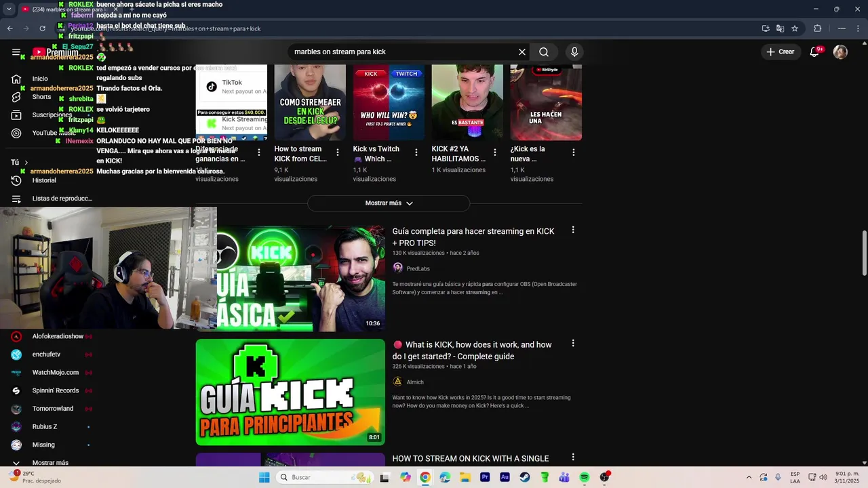This screenshot has width=868, height=488.
Task: Go back in browser history
Action: pyautogui.click(x=9, y=28)
